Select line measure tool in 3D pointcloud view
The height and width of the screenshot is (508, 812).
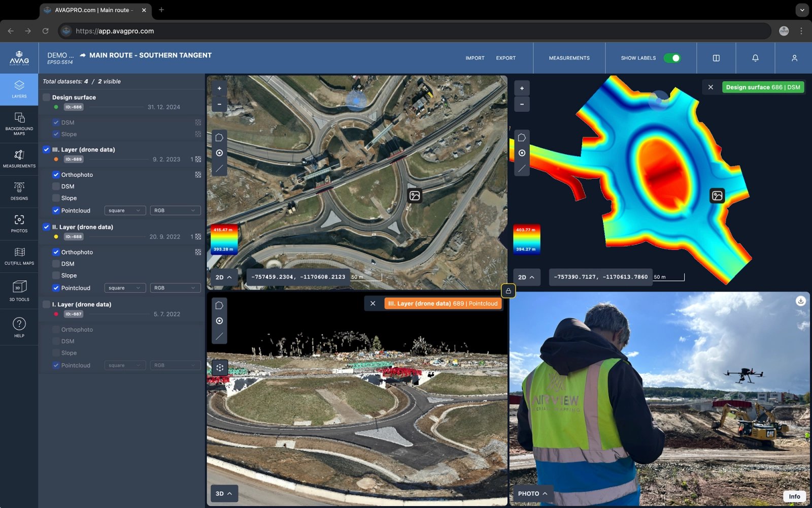(219, 336)
